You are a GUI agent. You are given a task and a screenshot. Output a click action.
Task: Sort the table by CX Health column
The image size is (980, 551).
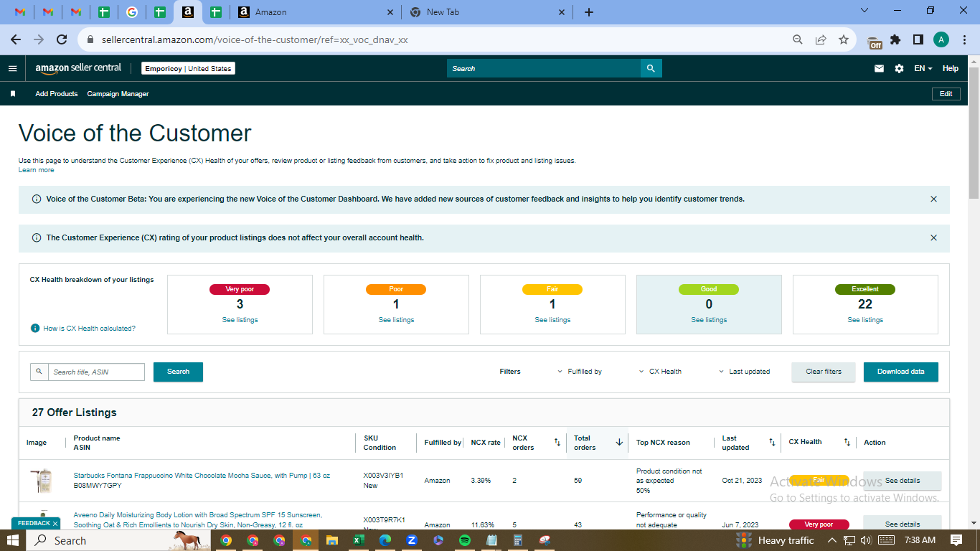point(847,443)
